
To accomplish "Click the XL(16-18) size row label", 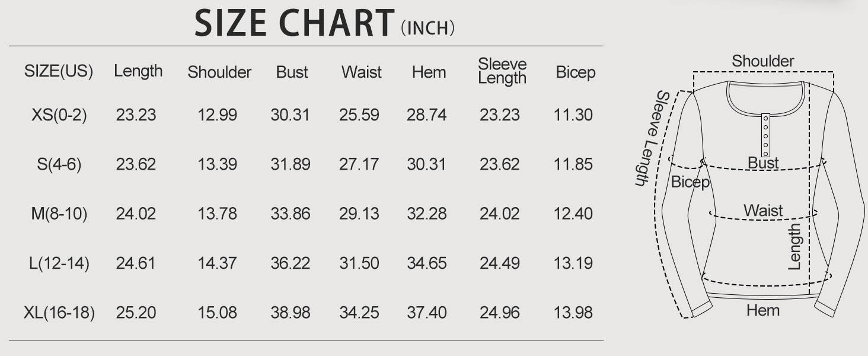I will click(x=59, y=312).
